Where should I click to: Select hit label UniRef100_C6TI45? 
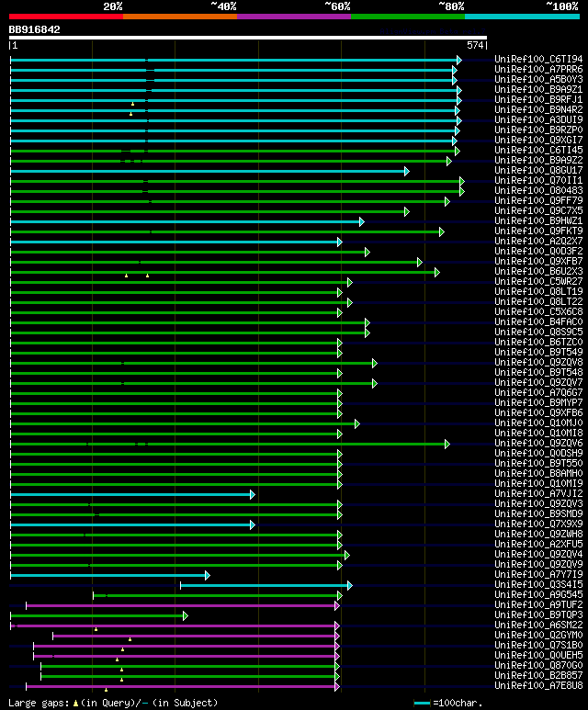(538, 150)
